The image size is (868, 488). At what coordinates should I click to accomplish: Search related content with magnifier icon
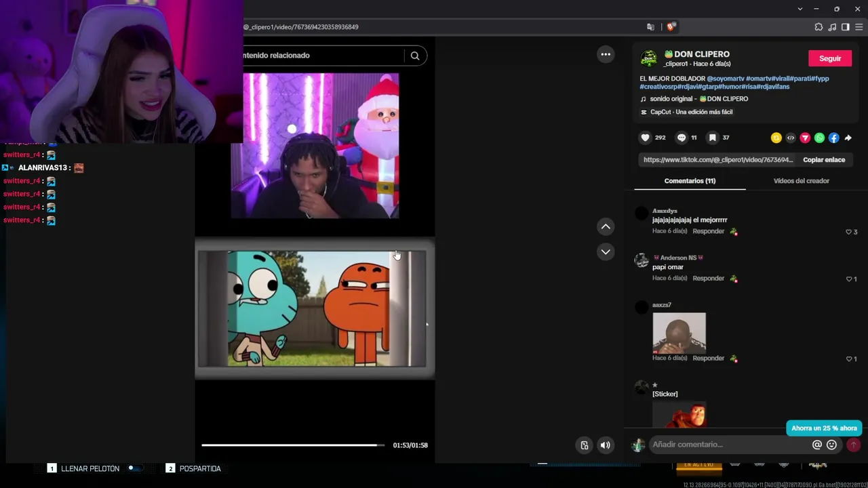point(415,56)
